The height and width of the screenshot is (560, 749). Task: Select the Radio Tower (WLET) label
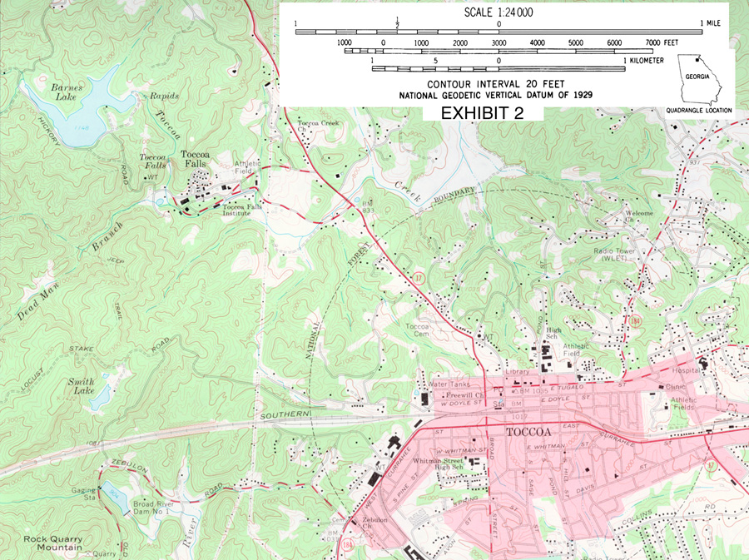[614, 255]
